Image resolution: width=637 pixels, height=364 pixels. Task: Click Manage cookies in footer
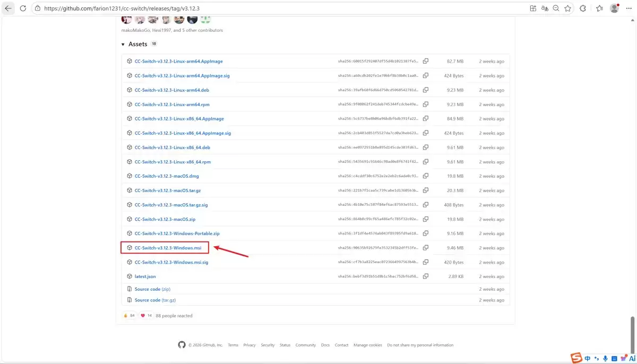tap(368, 345)
